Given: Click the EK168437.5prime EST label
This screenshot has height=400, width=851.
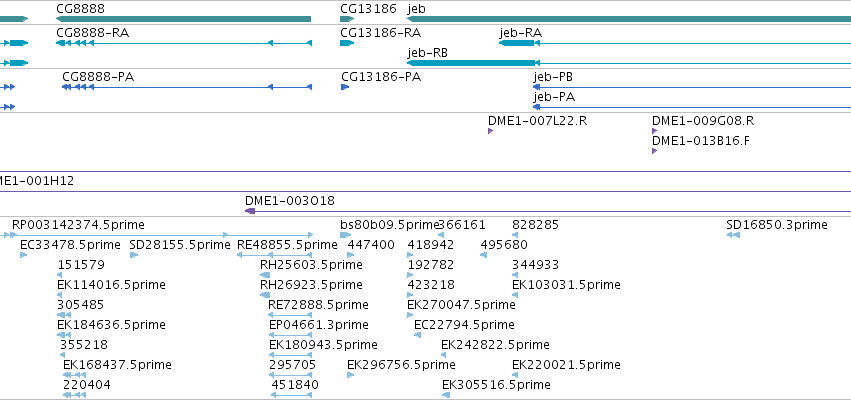Looking at the screenshot, I should pyautogui.click(x=117, y=365).
